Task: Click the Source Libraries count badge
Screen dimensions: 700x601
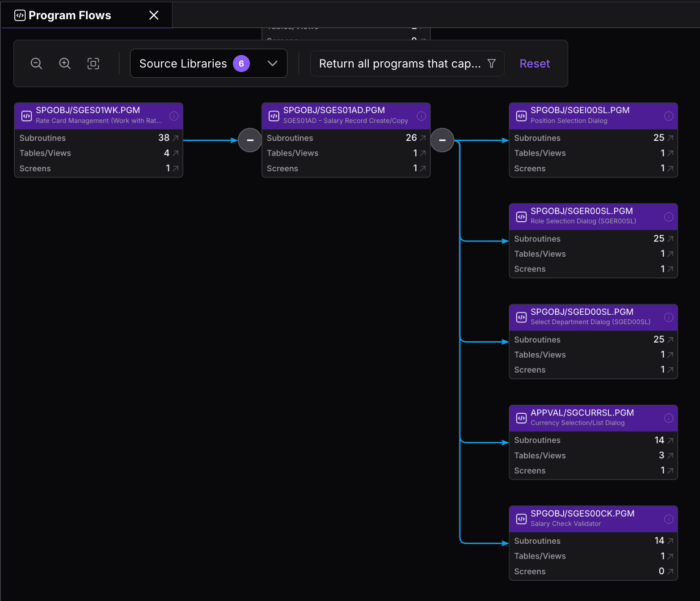Action: click(241, 63)
